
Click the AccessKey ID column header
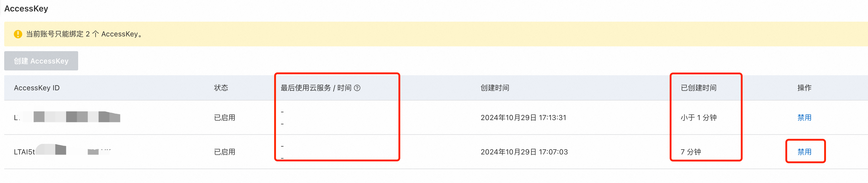[x=37, y=88]
